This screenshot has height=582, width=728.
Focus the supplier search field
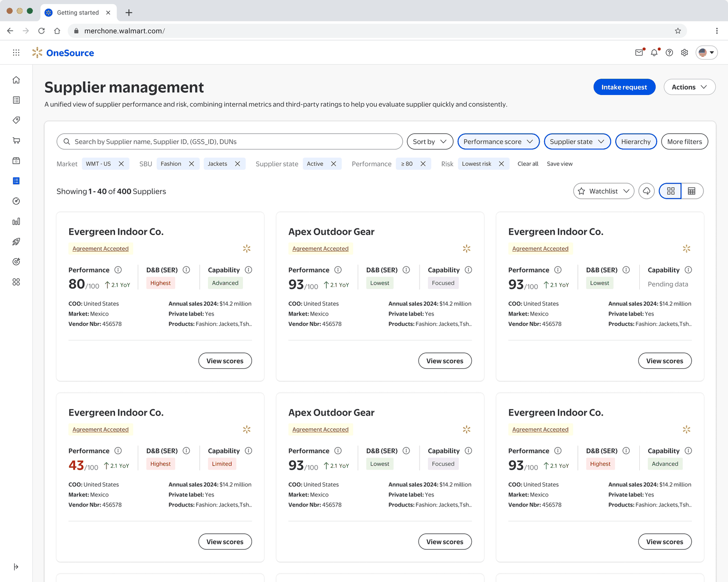click(x=230, y=141)
